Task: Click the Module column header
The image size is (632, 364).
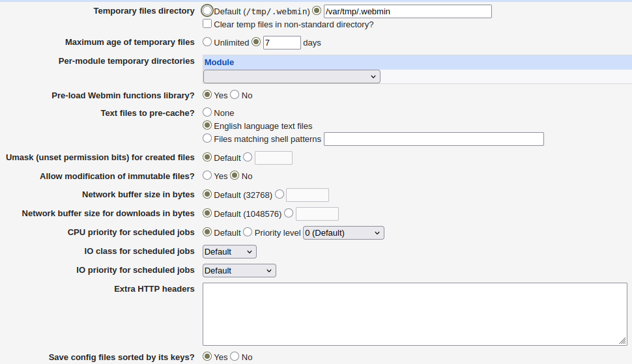Action: point(220,62)
